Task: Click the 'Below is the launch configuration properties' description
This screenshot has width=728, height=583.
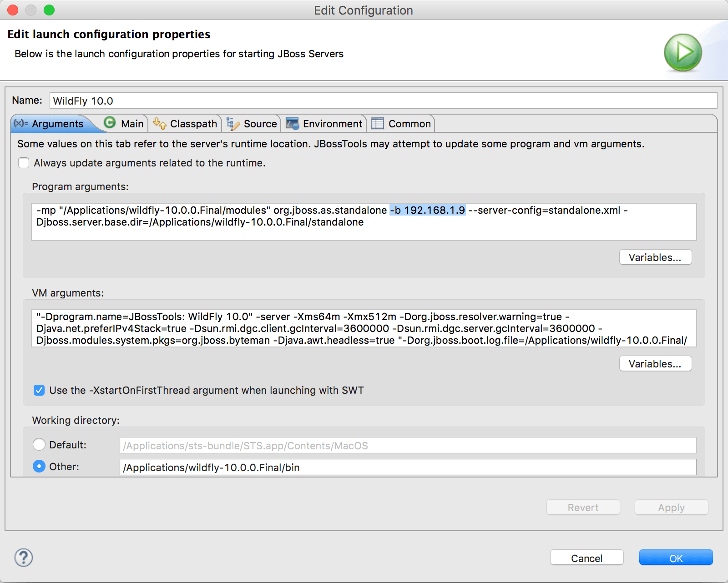Action: pos(179,54)
